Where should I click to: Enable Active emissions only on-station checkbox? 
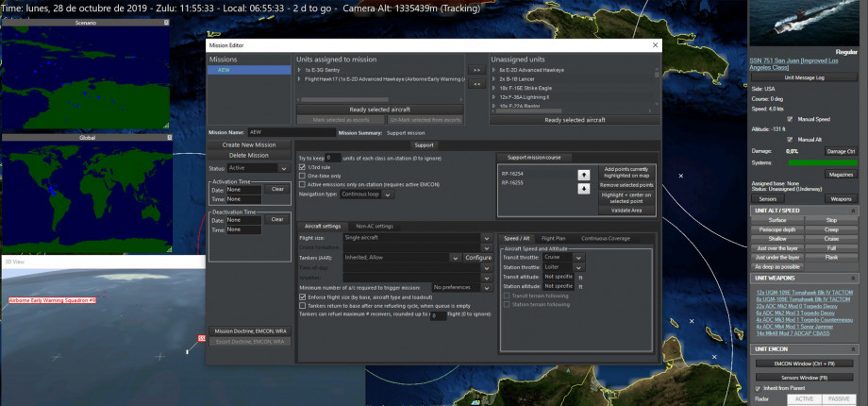(302, 184)
